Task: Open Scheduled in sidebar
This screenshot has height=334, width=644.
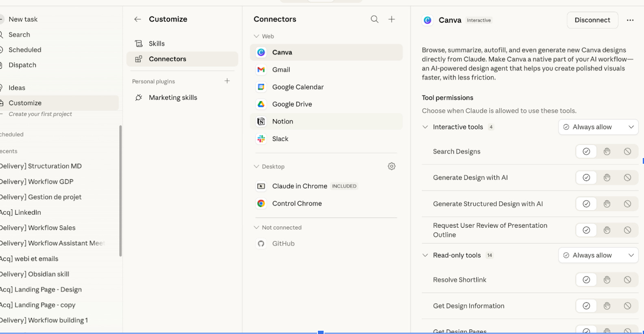Action: tap(25, 50)
